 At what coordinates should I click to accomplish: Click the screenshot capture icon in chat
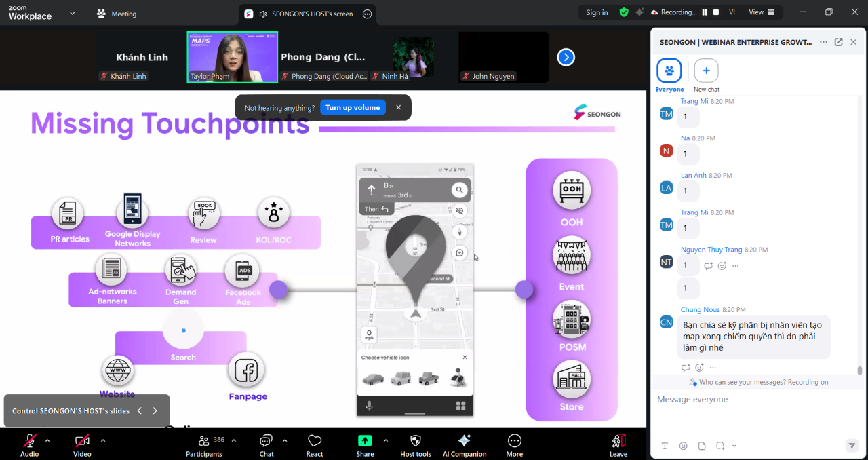720,446
